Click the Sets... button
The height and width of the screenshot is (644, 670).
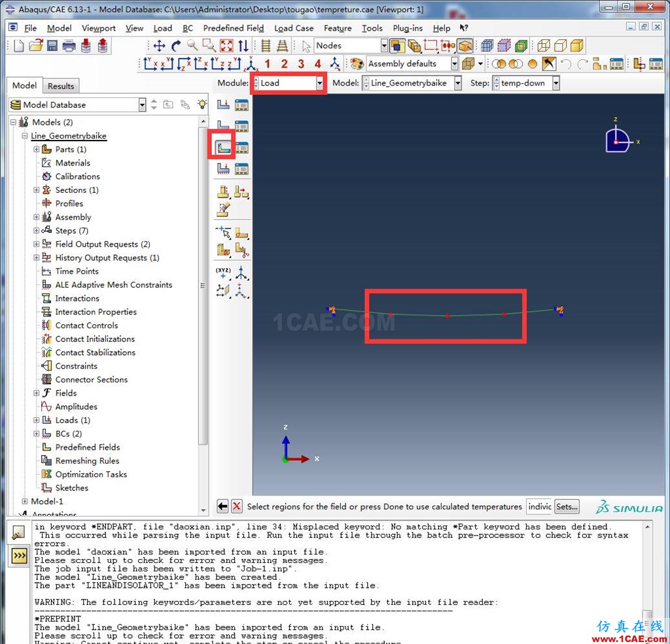tap(567, 507)
